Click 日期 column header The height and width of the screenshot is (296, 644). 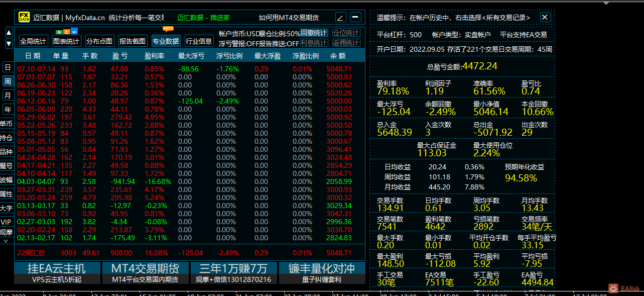click(x=33, y=56)
